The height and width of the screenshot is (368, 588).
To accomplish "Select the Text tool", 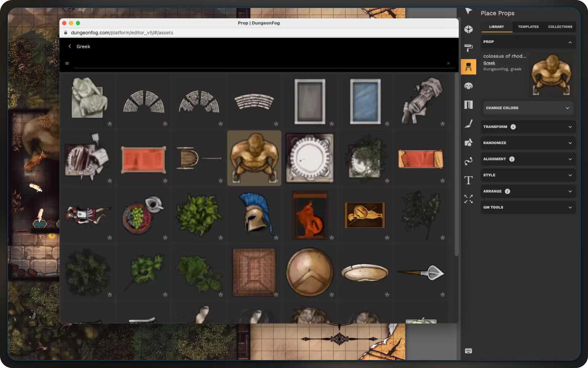I will coord(468,180).
